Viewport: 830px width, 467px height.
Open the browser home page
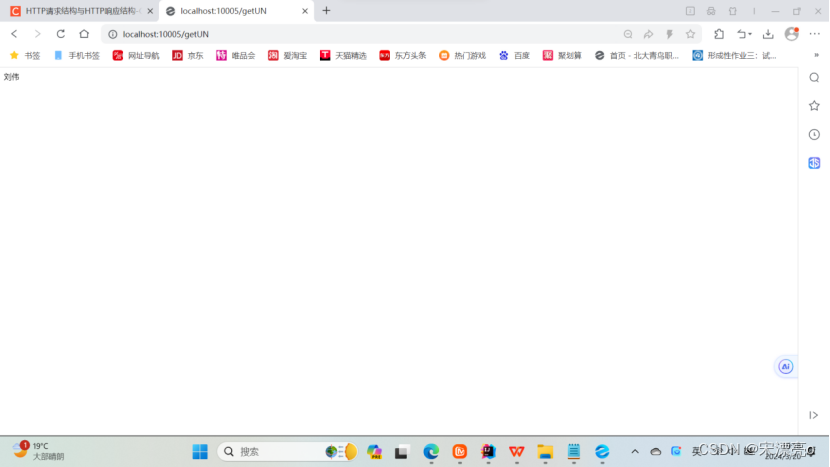coord(84,34)
